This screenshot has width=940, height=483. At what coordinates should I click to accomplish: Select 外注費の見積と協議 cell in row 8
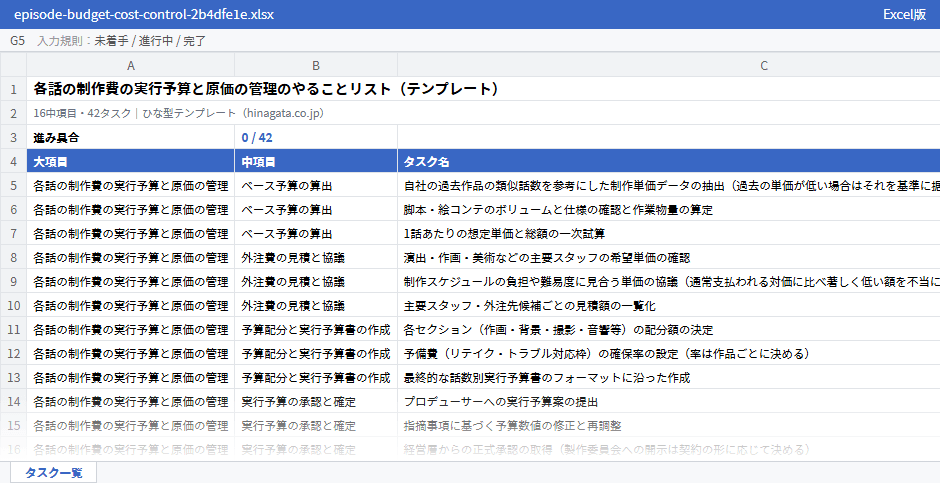click(x=316, y=257)
